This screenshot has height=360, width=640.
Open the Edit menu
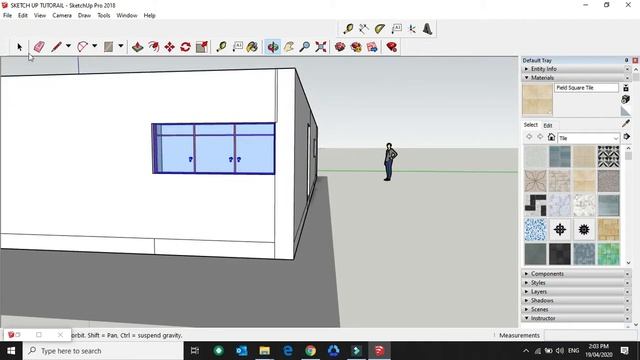click(x=23, y=16)
